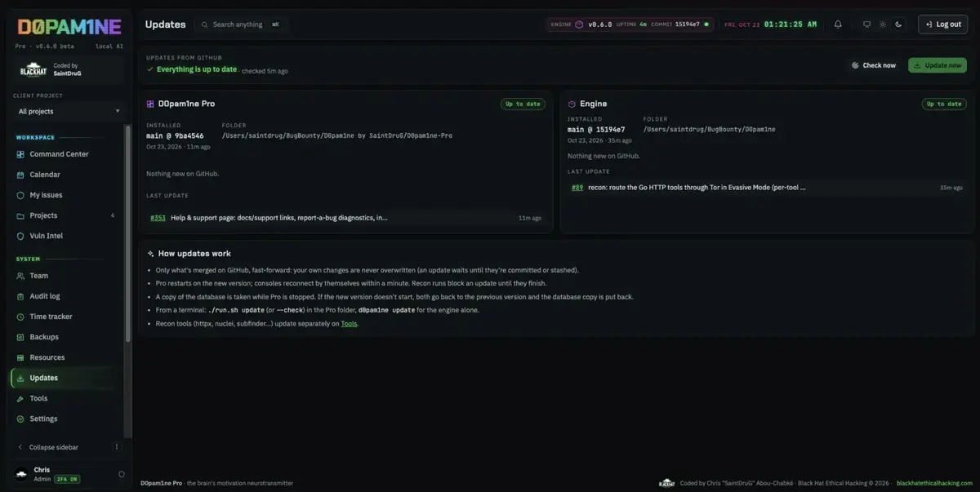
Task: Click the shield icon next to Chris
Action: (x=122, y=474)
